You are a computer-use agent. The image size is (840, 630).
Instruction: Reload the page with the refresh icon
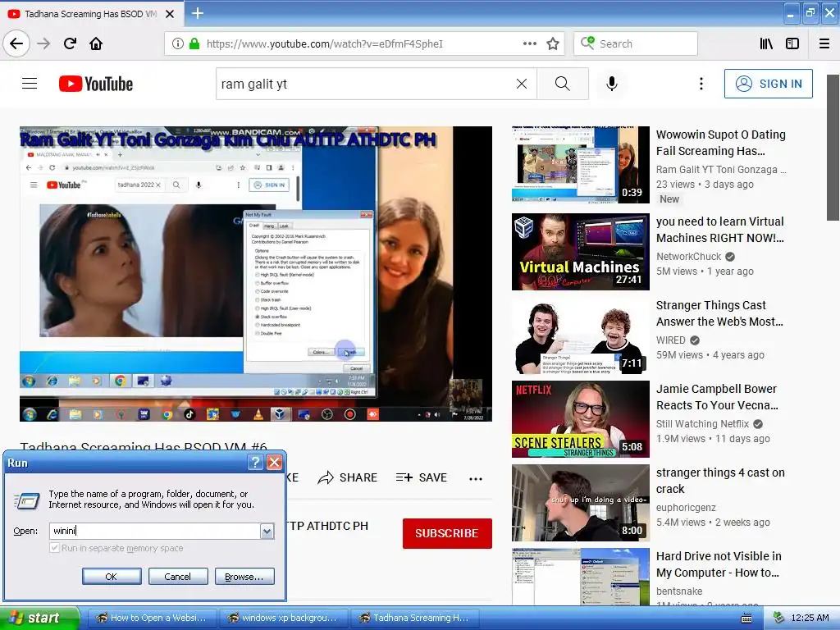point(71,43)
